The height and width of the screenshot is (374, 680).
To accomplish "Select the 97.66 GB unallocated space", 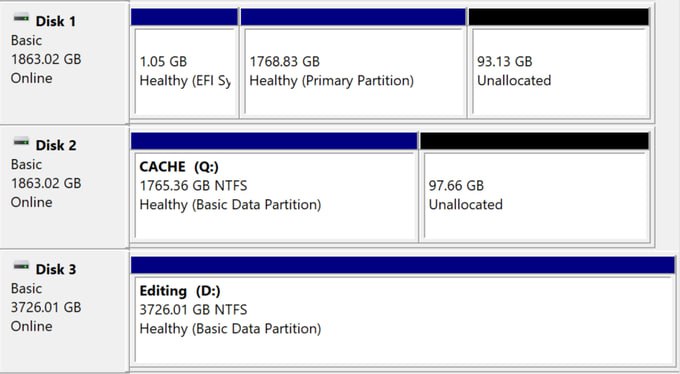I will [x=536, y=195].
